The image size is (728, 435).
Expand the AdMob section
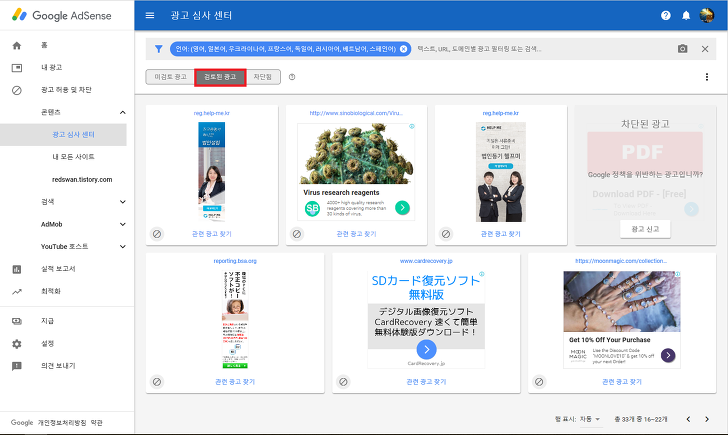coord(123,224)
